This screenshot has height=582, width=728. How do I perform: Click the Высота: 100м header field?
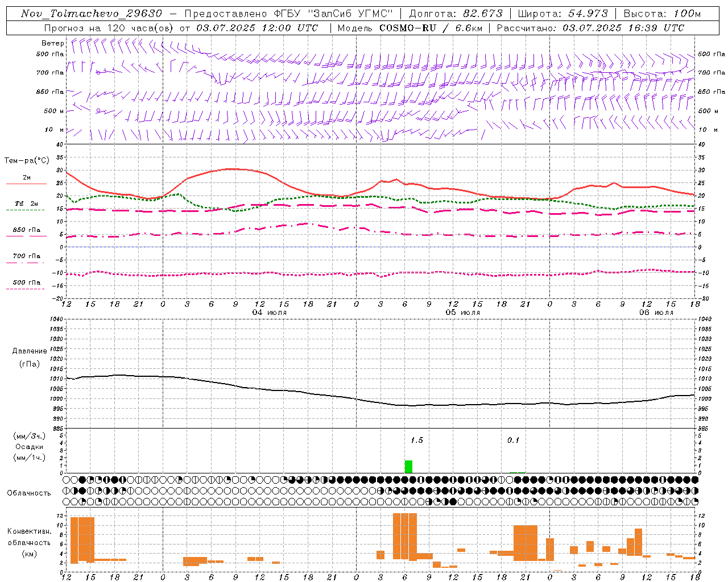coord(662,14)
